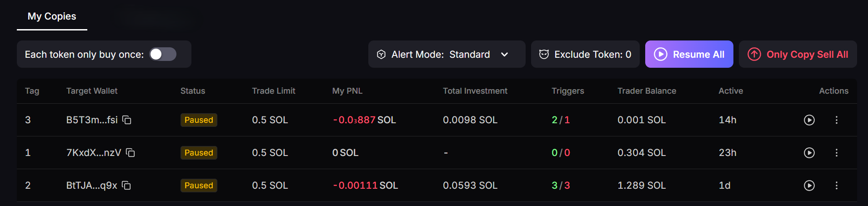Viewport: 868px width, 206px height.
Task: Open more actions for 7KxdX...nzV row
Action: click(836, 153)
